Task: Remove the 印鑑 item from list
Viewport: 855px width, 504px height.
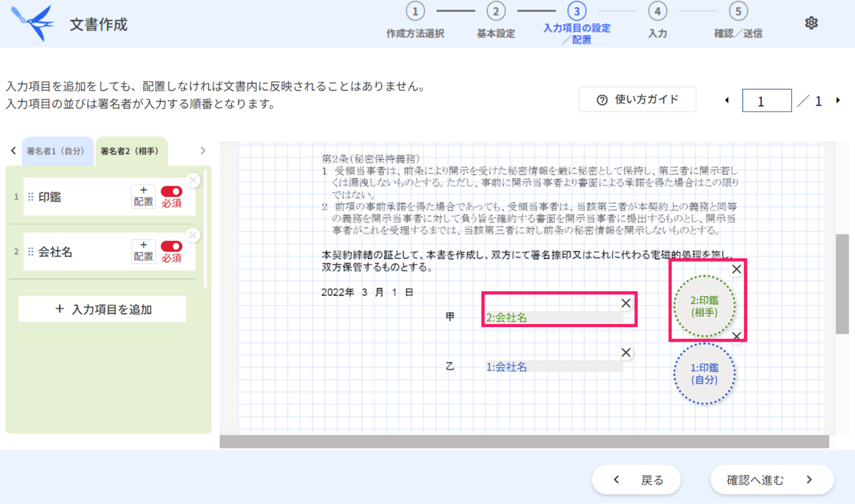Action: click(x=193, y=180)
